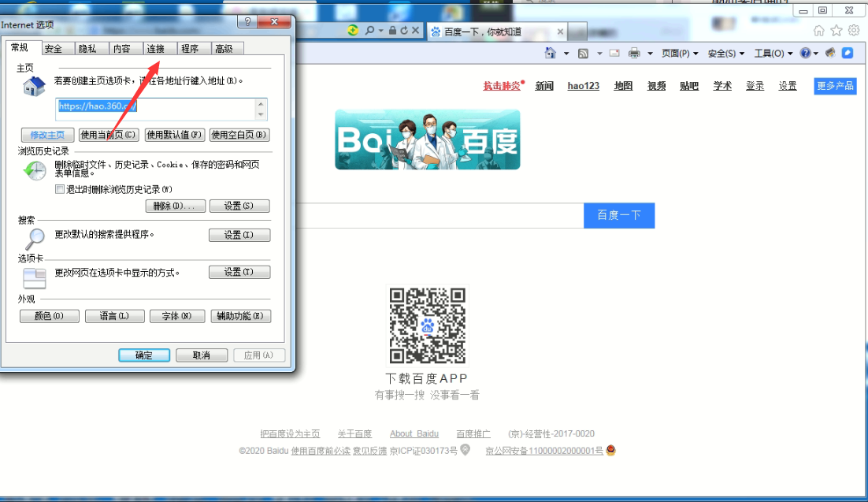Open the 新闻 link on Baidu
This screenshot has height=502, width=868.
point(544,86)
